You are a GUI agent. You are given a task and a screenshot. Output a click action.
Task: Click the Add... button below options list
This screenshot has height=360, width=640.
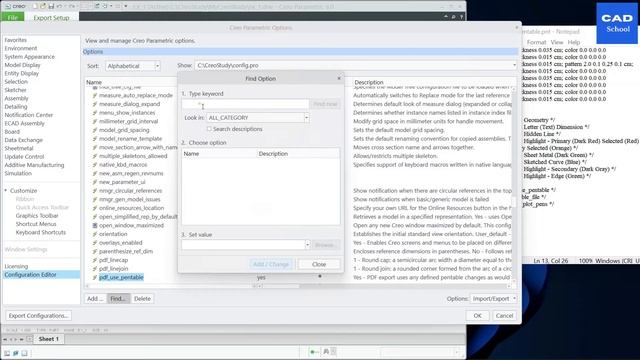[95, 298]
